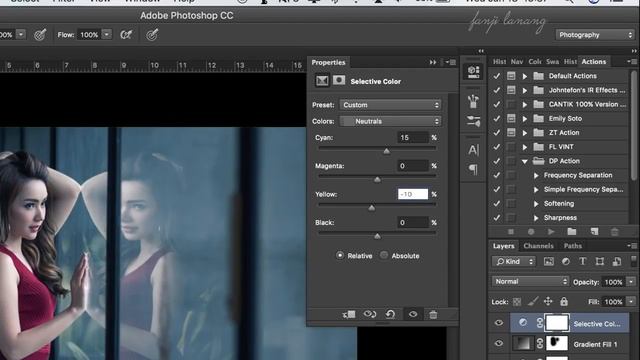The image size is (640, 360).
Task: Click the Yellow slider handle
Action: 371,208
